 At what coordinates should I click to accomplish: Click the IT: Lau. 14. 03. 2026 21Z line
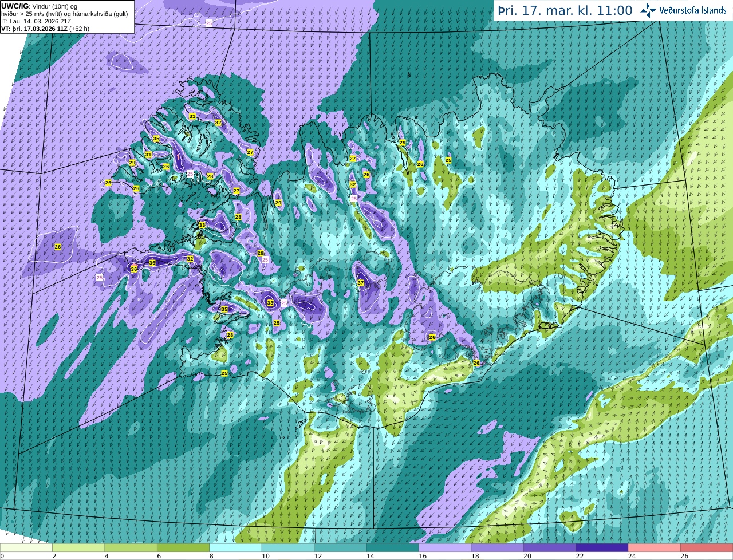click(36, 21)
